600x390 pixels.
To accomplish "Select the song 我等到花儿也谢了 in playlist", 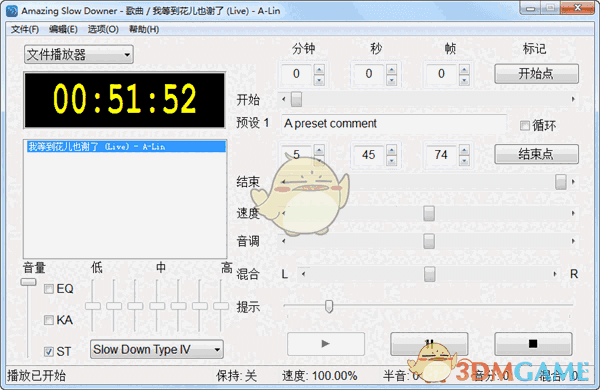I will point(126,147).
